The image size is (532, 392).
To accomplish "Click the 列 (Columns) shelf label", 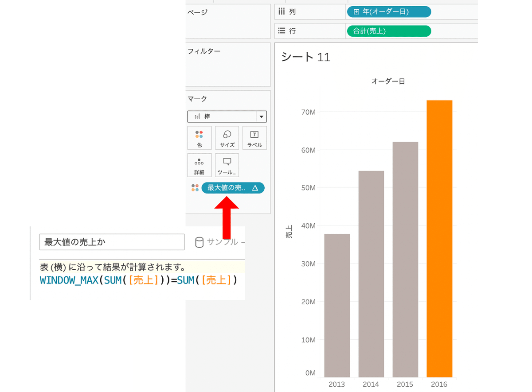I will [x=293, y=12].
